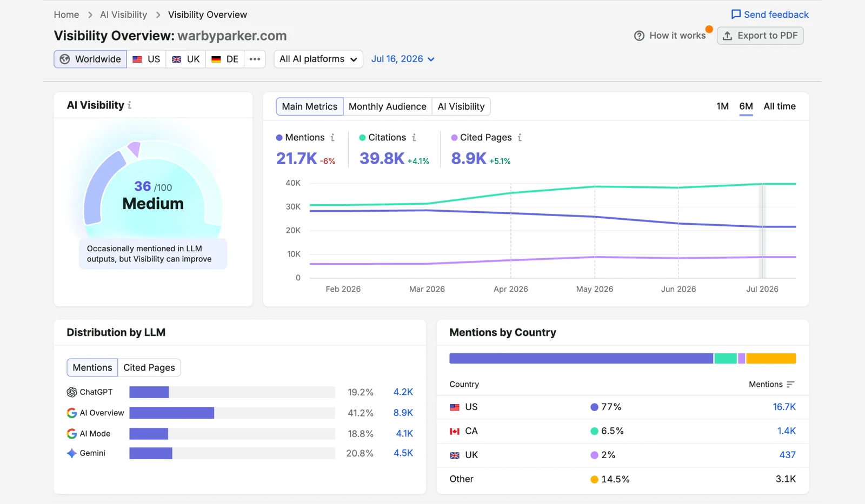The image size is (865, 504).
Task: Click the Canada flag in country table
Action: tap(455, 431)
